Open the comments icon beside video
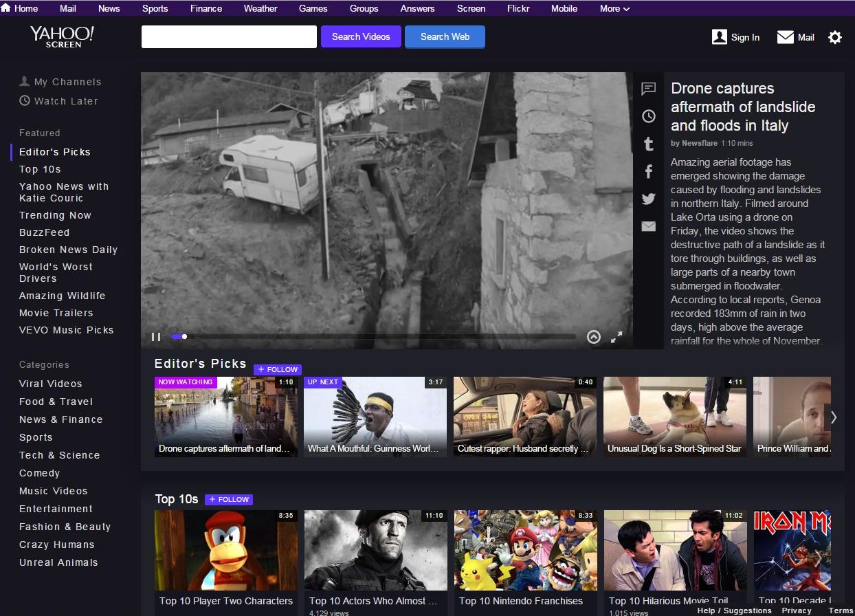 tap(648, 89)
